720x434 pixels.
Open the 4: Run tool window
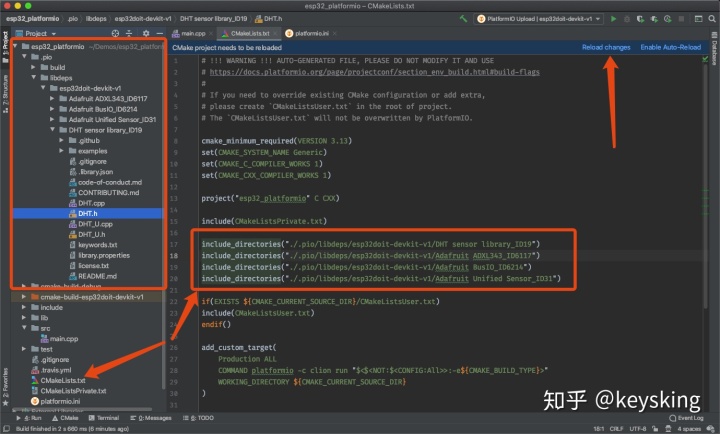29,418
